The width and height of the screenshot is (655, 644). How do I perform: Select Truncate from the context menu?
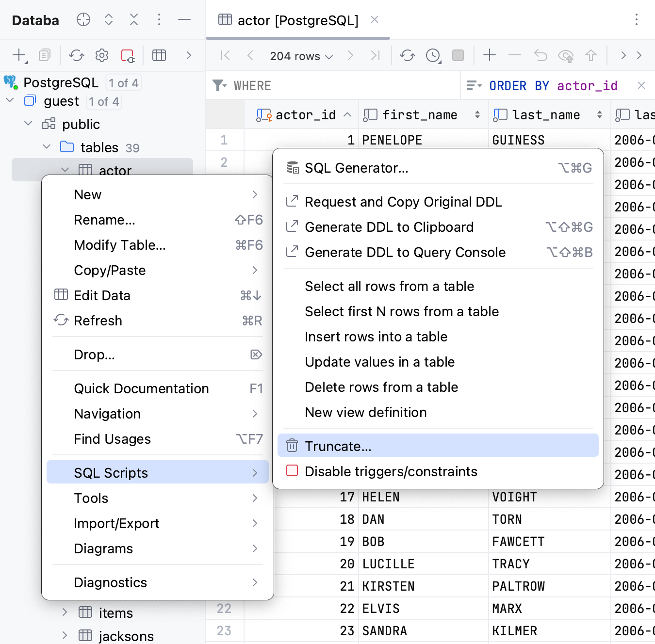[x=338, y=446]
